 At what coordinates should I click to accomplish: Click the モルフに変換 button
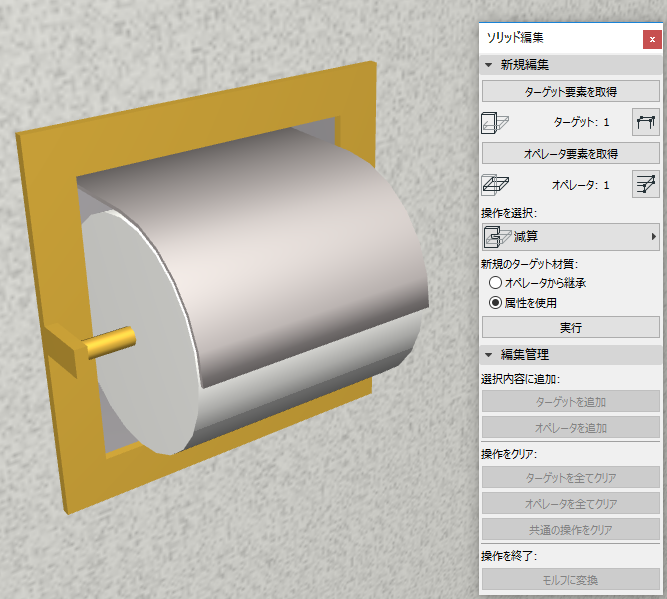click(x=570, y=579)
